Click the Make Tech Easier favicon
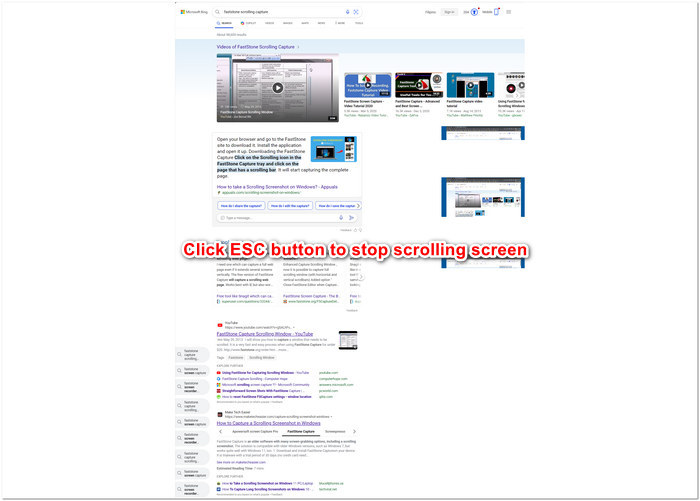Viewport: 700px width, 501px height. point(220,414)
